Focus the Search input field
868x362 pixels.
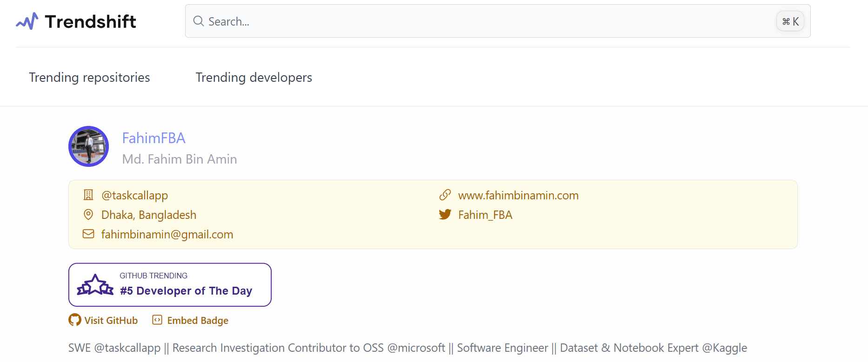coord(498,21)
